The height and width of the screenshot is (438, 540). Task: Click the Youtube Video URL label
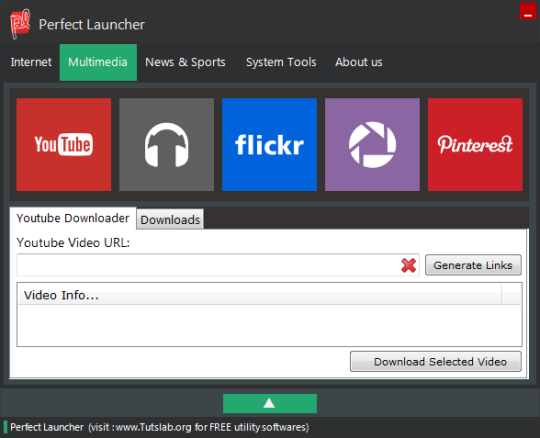(x=73, y=243)
